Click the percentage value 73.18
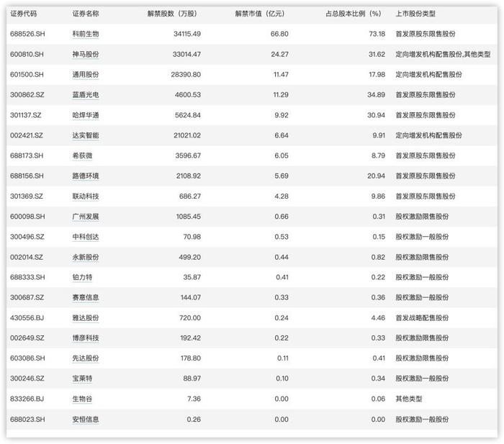 [377, 34]
